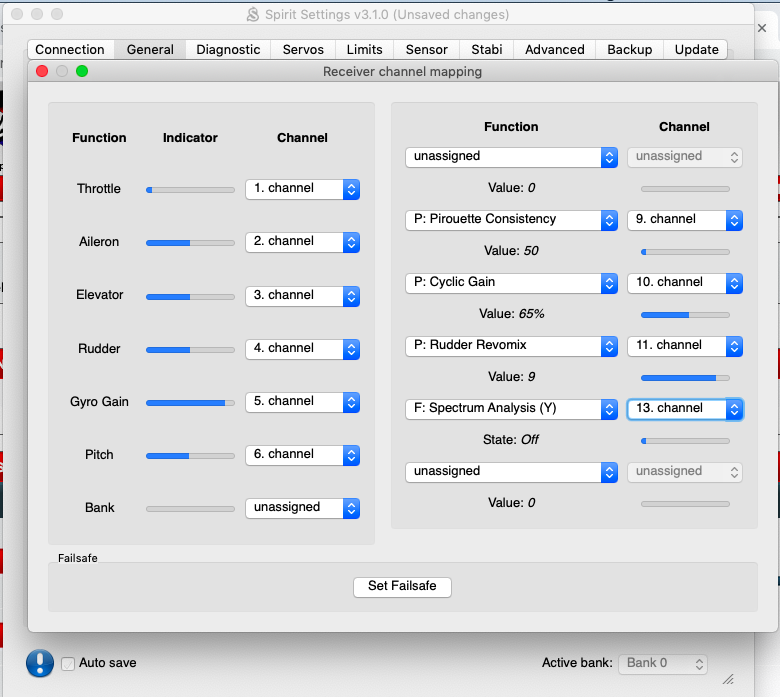Image resolution: width=780 pixels, height=697 pixels.
Task: Click the blue exclamation info icon
Action: click(40, 664)
